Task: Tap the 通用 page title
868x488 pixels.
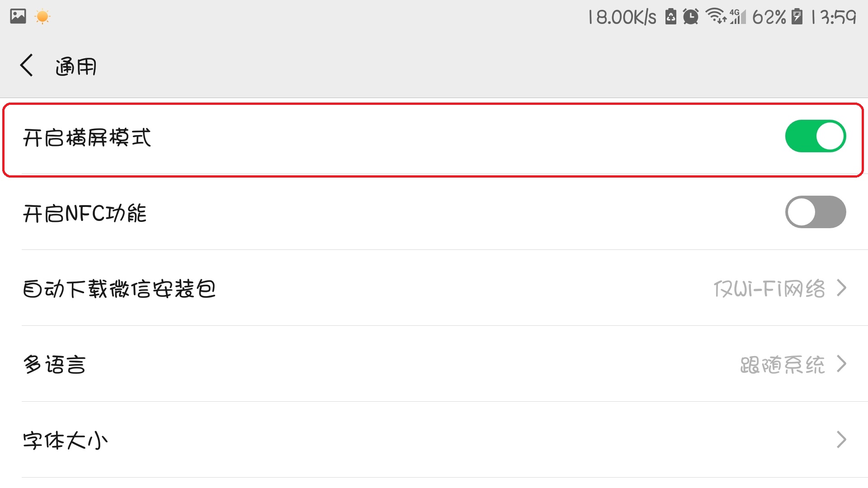Action: (76, 66)
